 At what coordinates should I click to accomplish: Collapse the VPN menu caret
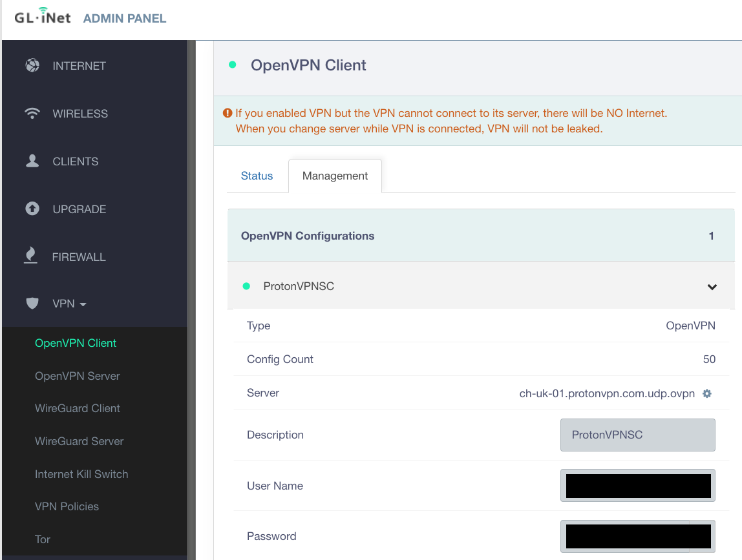(x=83, y=304)
